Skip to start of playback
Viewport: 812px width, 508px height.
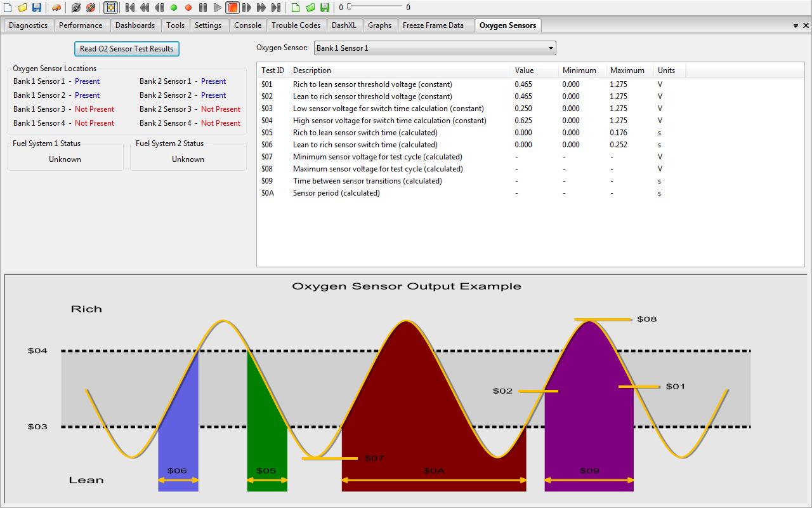coord(130,8)
